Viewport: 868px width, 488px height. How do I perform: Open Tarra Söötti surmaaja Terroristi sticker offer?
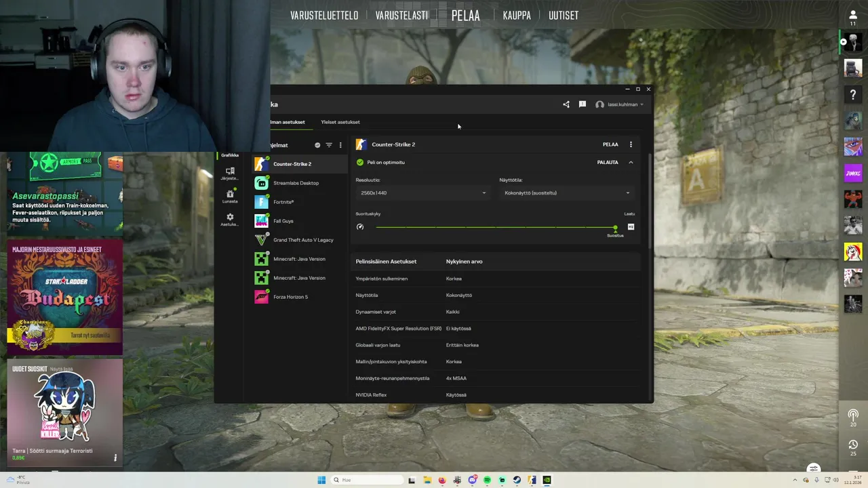point(65,413)
